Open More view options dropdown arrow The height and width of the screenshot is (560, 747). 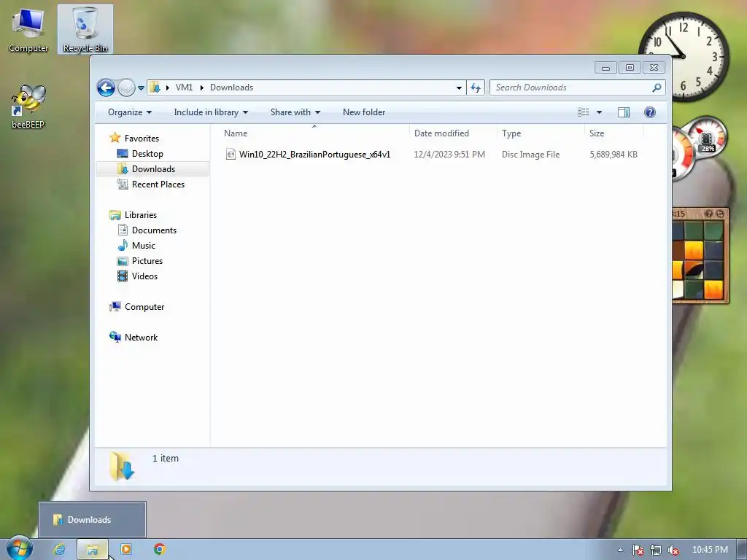[600, 112]
